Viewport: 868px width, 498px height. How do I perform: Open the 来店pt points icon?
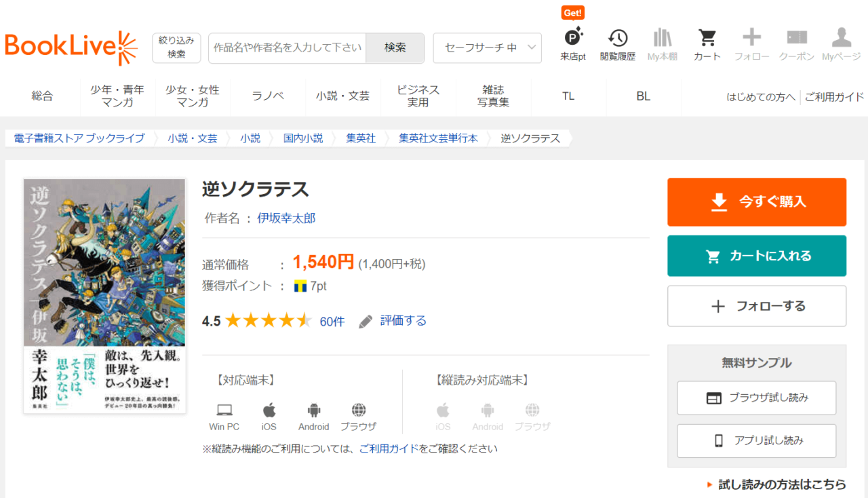pyautogui.click(x=573, y=38)
